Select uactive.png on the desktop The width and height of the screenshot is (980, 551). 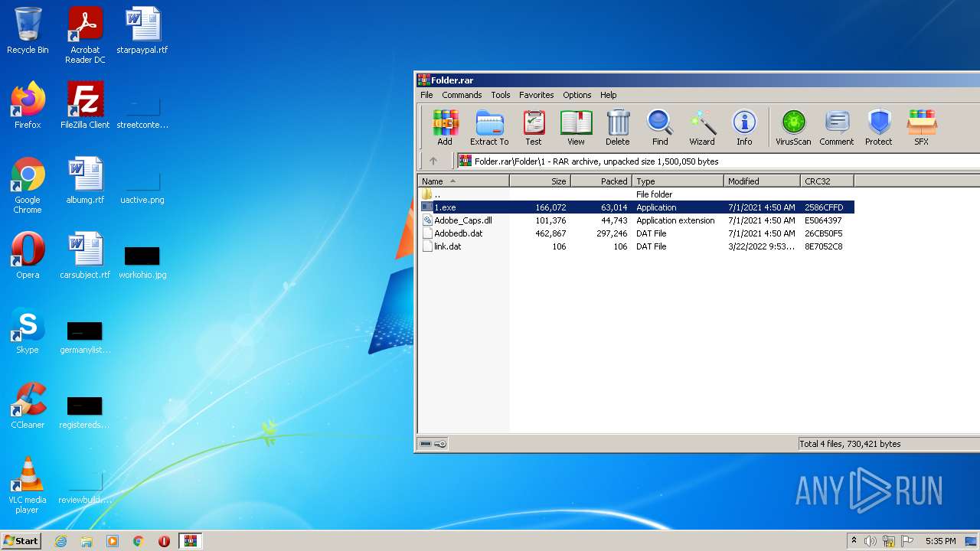(x=142, y=187)
